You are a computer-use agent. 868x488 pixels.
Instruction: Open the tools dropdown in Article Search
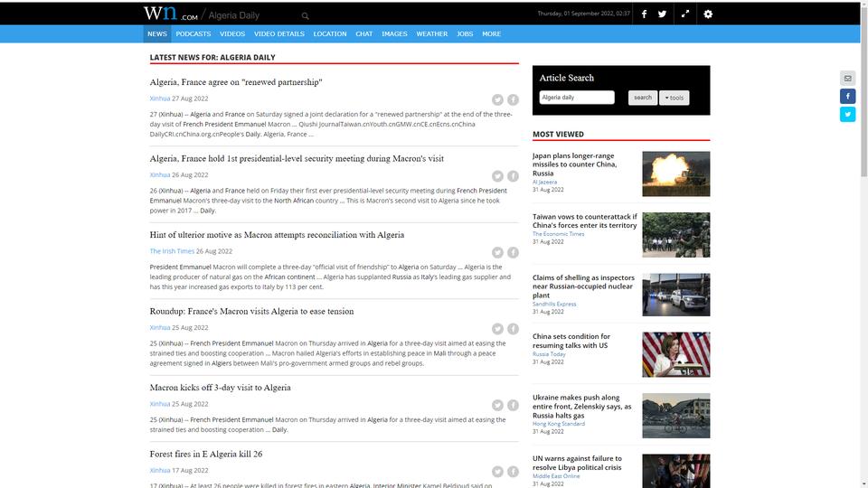click(674, 98)
